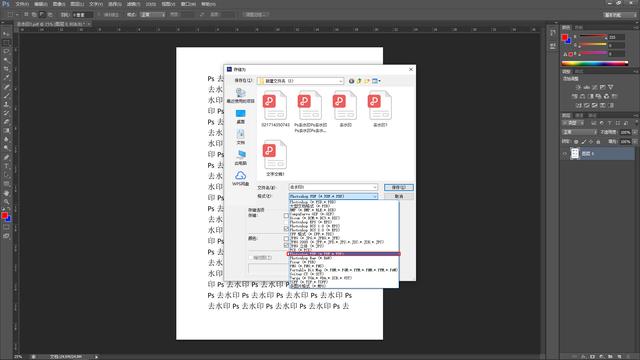Image resolution: width=640 pixels, height=360 pixels.
Task: Add a Levels adjustment layer
Action: point(587,87)
